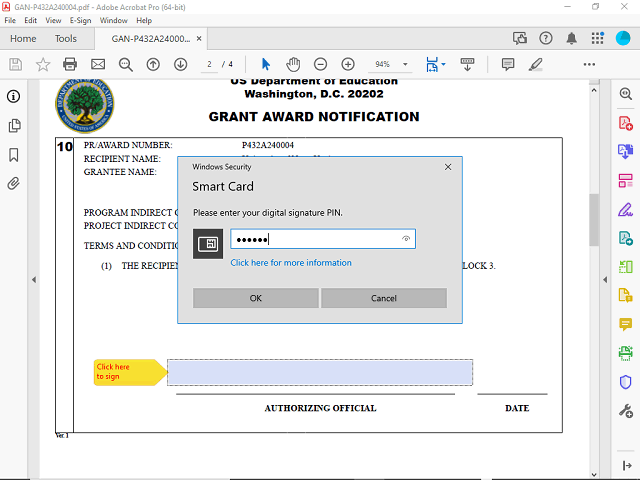Open Fill & Sign tool in right pane
Screen dimensions: 640x480
coord(625,209)
